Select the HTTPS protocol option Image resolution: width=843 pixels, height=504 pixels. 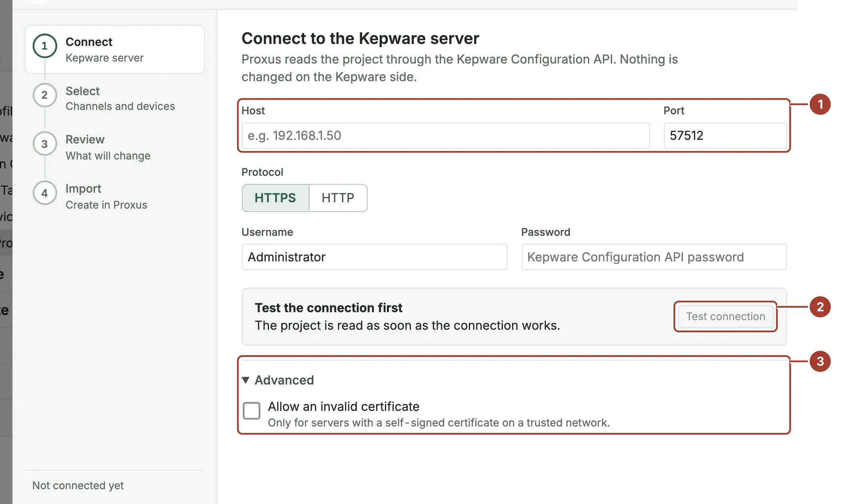click(275, 198)
